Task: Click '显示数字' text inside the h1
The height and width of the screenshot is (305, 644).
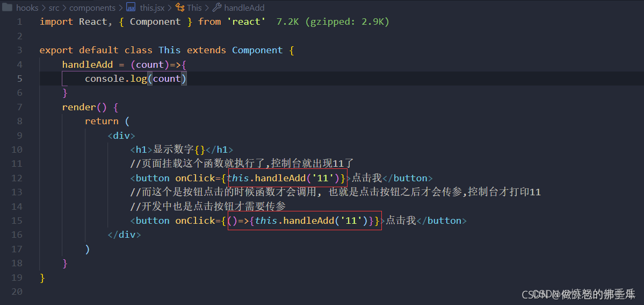Action: click(174, 150)
